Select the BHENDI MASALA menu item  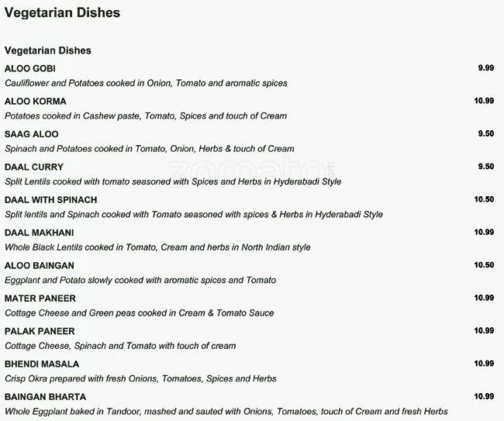click(42, 364)
